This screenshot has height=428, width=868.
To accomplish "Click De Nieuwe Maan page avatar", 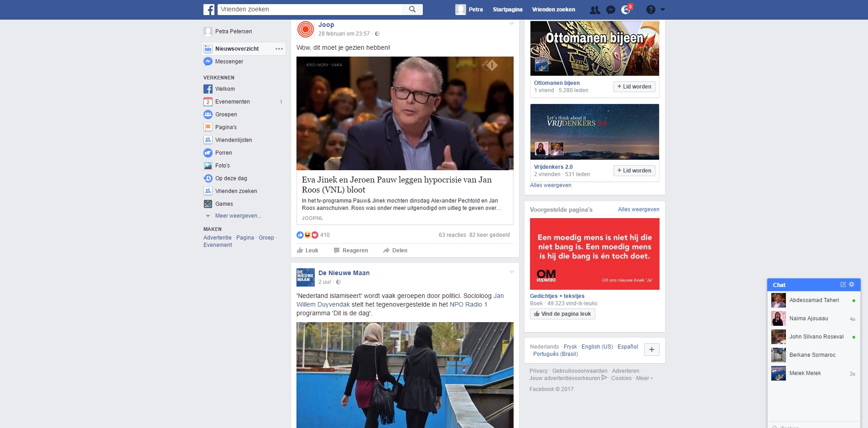I will coord(306,277).
